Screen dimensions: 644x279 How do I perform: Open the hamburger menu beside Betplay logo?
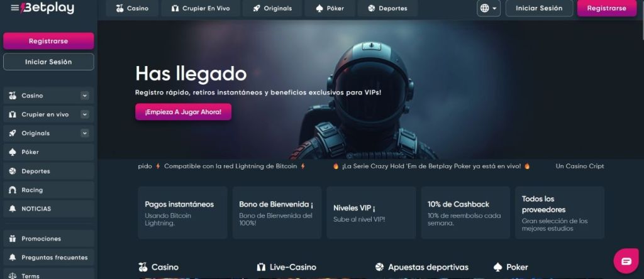coord(15,8)
